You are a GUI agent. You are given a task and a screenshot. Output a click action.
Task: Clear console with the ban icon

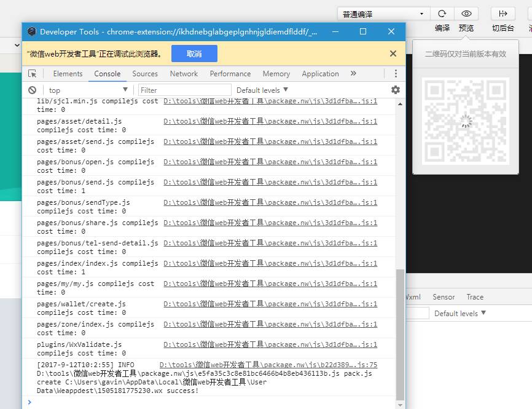[32, 90]
